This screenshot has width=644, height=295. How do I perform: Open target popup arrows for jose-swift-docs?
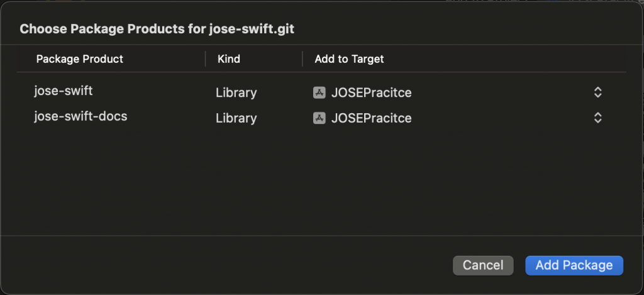pos(597,118)
